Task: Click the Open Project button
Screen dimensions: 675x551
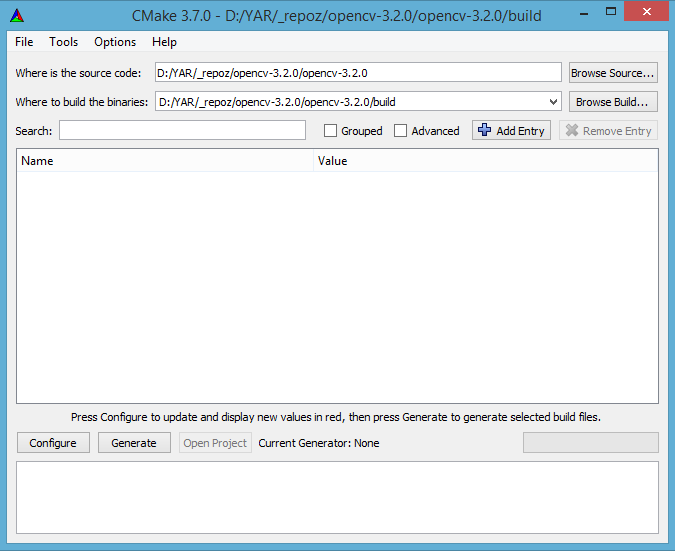Action: point(215,443)
